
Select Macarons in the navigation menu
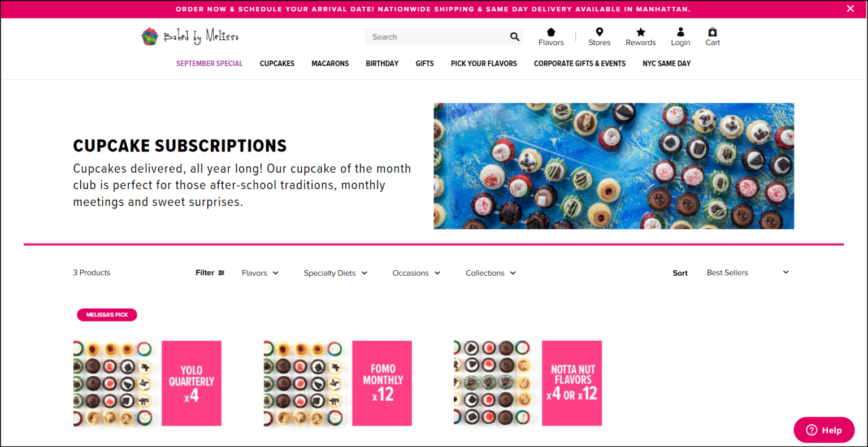[330, 63]
